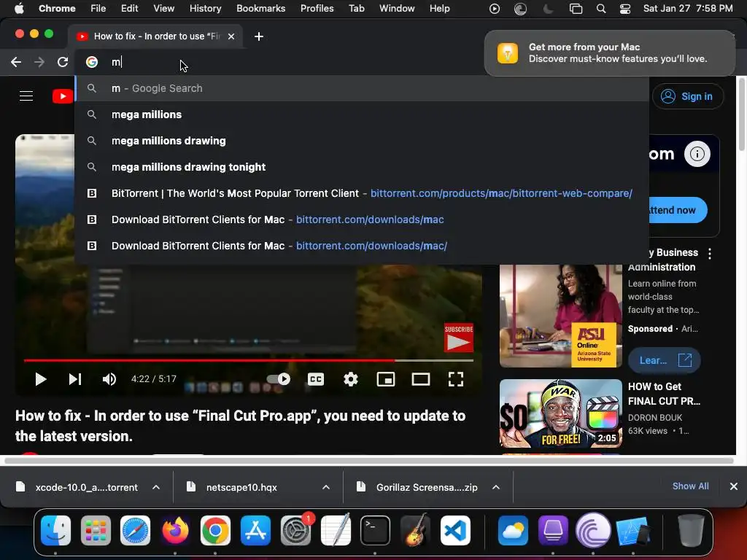
Task: Expand xcode torrent download options chevron
Action: pos(156,487)
